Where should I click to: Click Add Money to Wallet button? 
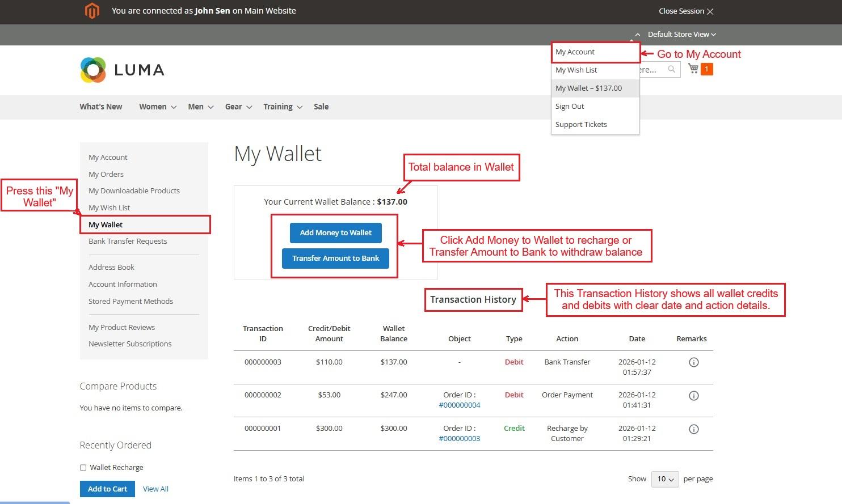(x=335, y=233)
